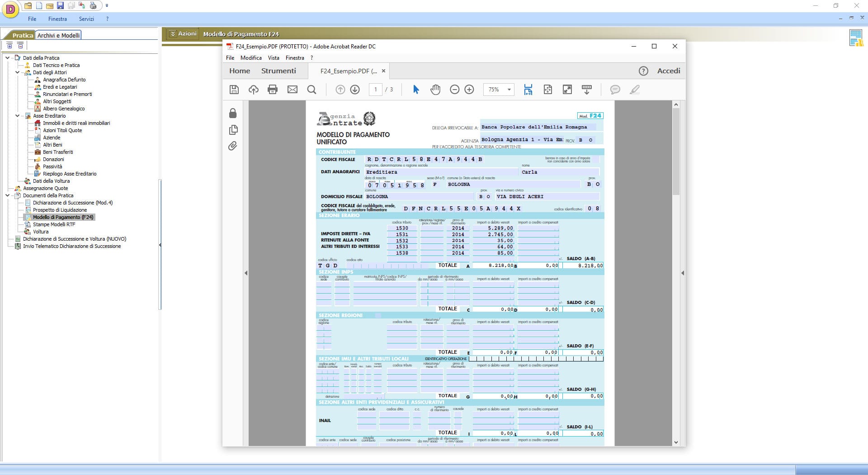Select Prospetto di Liquidazione item
868x475 pixels.
coord(60,210)
